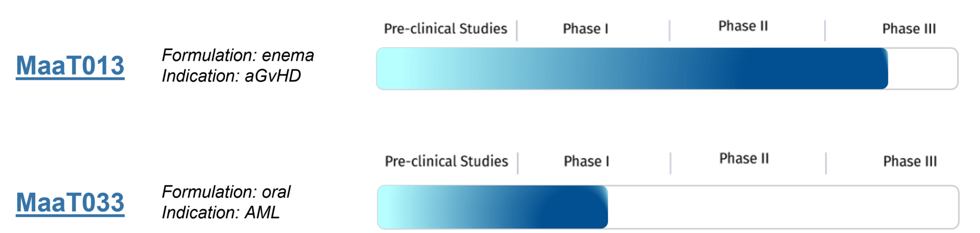Select Phase I label above MaaT013 bar
This screenshot has height=233, width=980.
pyautogui.click(x=585, y=29)
